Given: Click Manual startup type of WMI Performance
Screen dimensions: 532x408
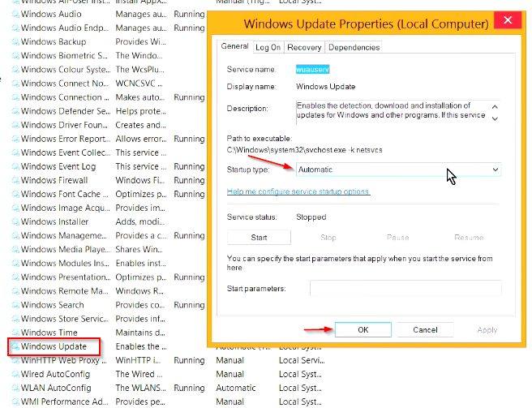Looking at the screenshot, I should tap(230, 402).
